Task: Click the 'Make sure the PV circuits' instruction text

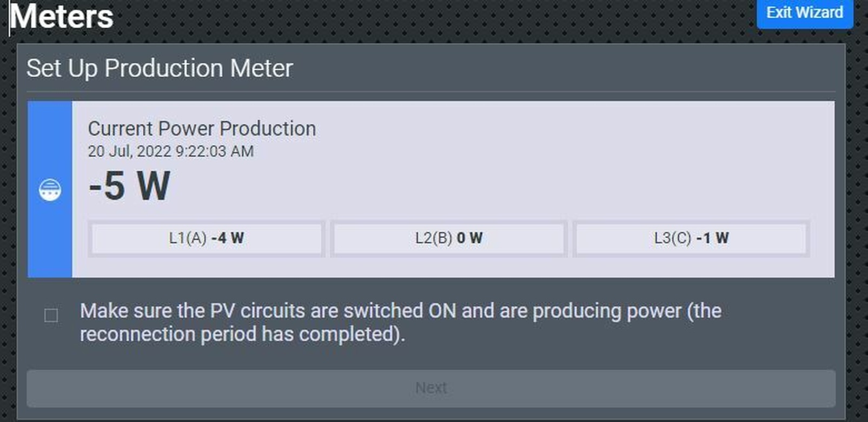Action: point(400,311)
